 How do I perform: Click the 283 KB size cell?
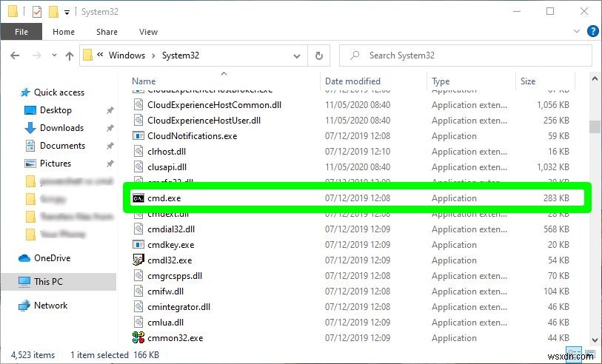point(556,198)
